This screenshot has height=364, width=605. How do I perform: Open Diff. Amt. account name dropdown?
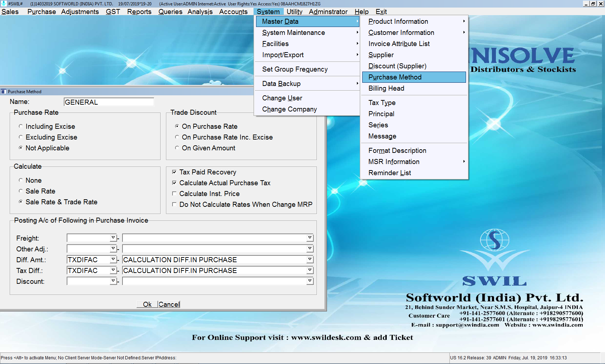pyautogui.click(x=310, y=259)
